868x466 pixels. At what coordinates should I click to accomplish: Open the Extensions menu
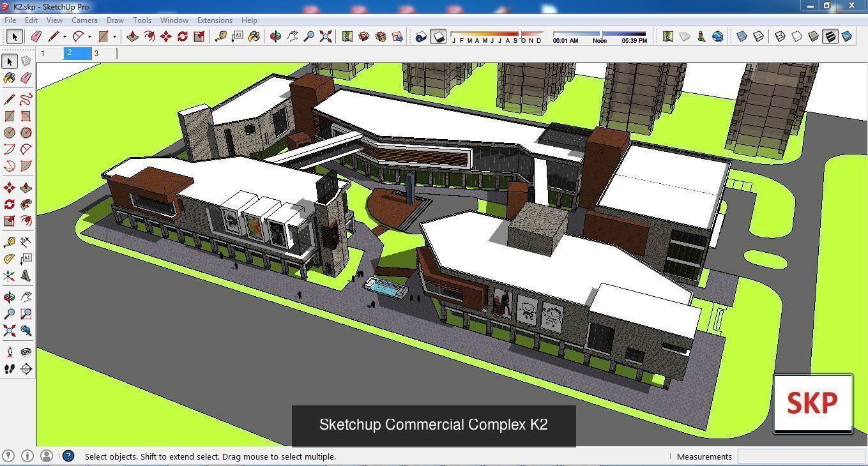215,20
